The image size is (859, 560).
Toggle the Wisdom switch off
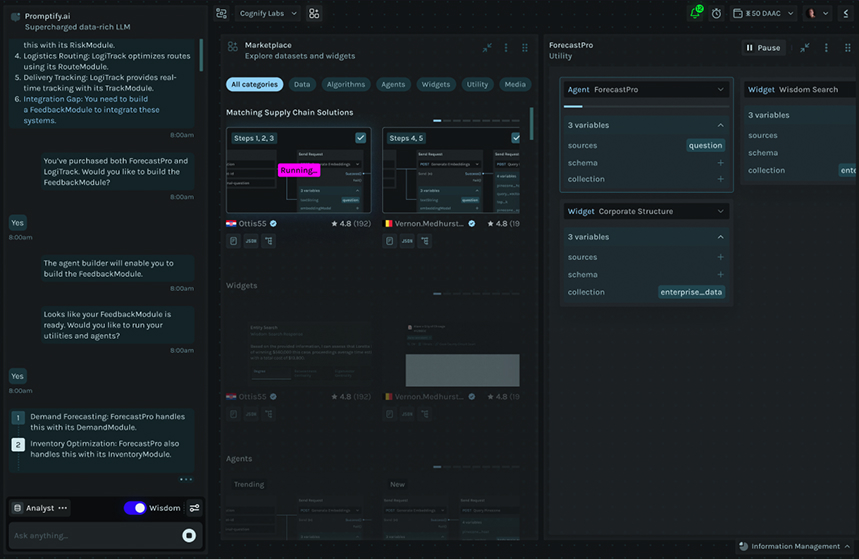pos(135,508)
